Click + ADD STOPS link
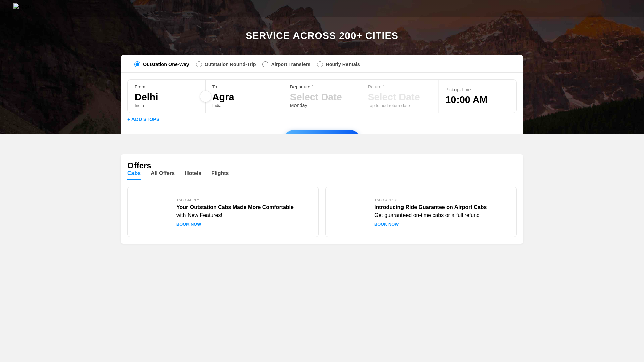 (144, 119)
